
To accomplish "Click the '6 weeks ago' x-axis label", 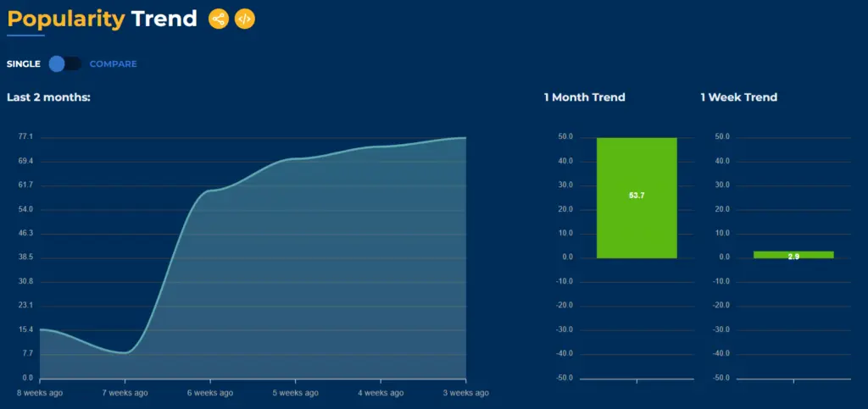I will coord(210,393).
